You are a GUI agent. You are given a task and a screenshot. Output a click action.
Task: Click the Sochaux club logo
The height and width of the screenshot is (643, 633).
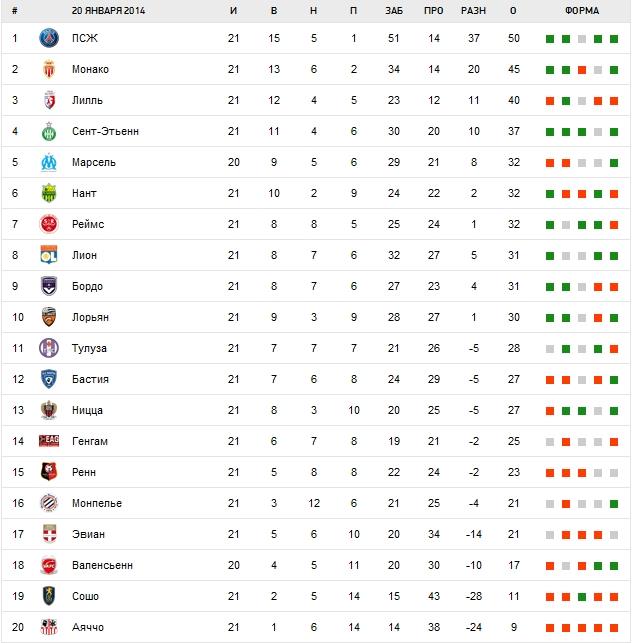coord(48,596)
